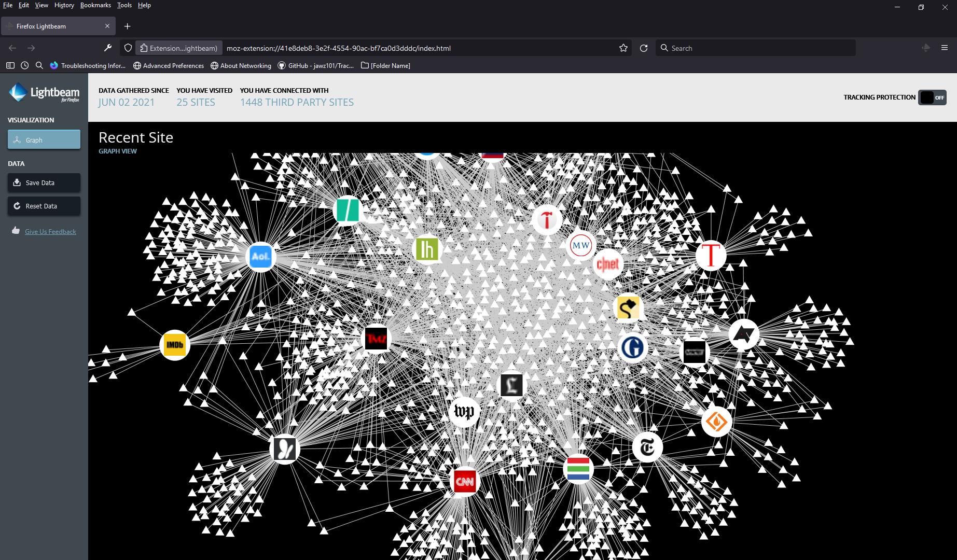This screenshot has height=560, width=957.
Task: Select the red T on white node
Action: pyautogui.click(x=711, y=255)
